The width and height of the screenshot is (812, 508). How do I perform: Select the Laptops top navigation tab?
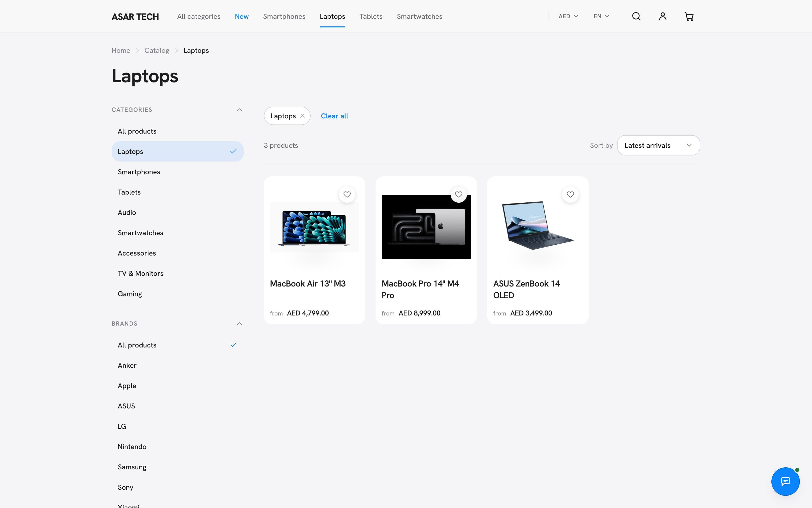point(332,17)
